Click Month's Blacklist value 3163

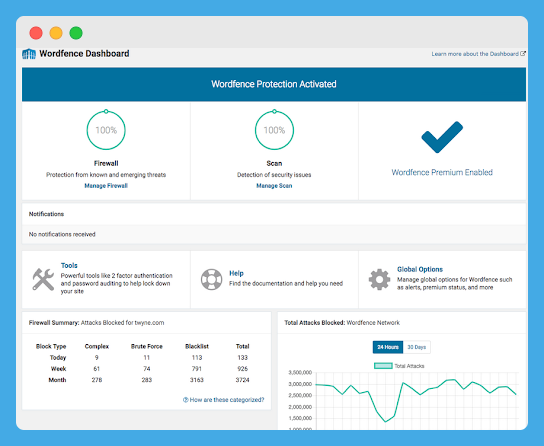click(197, 380)
